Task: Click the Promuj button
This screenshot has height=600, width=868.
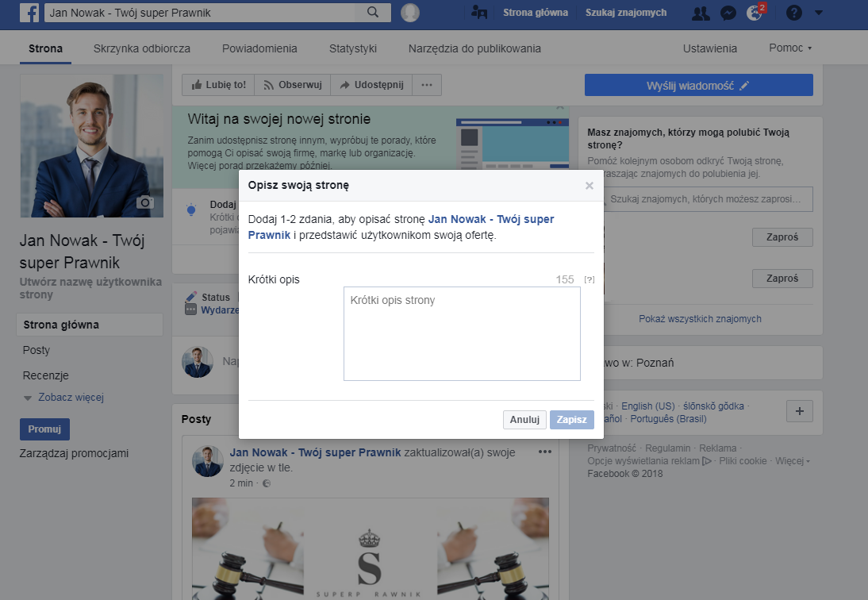Action: (45, 429)
